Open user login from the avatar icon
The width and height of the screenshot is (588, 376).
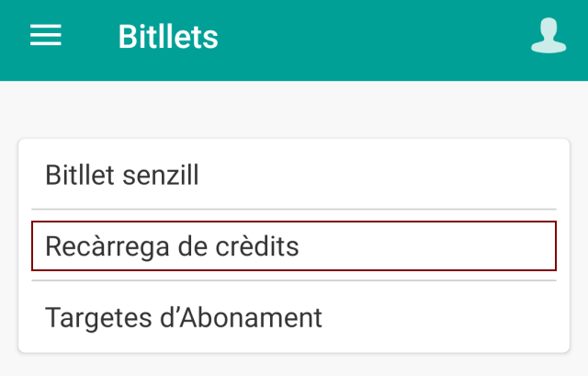(x=548, y=36)
